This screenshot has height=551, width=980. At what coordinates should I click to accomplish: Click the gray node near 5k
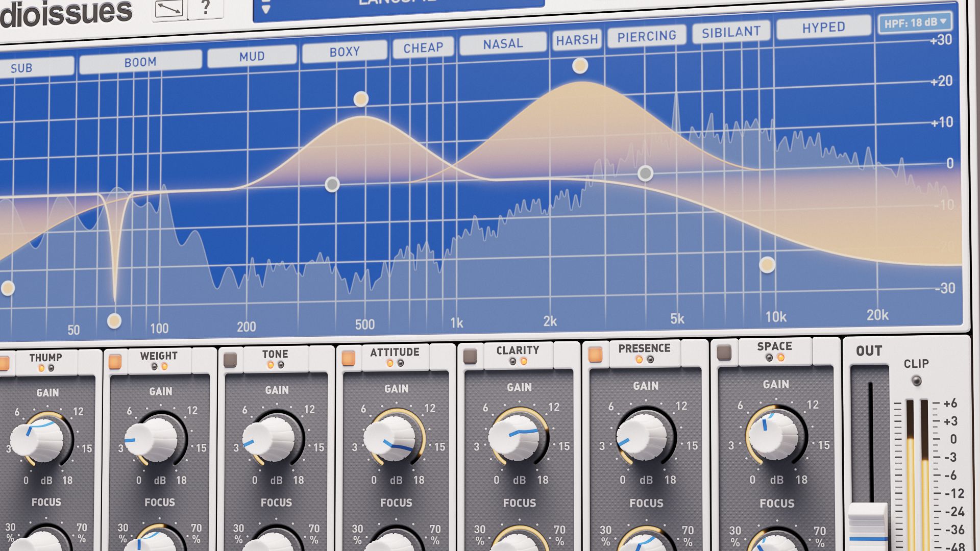tap(645, 173)
